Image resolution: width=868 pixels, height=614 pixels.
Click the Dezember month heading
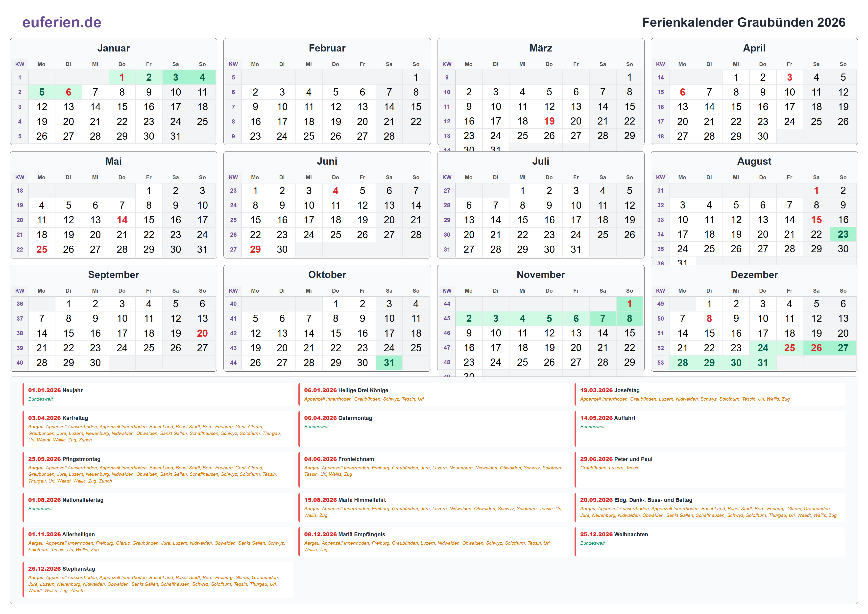(754, 275)
